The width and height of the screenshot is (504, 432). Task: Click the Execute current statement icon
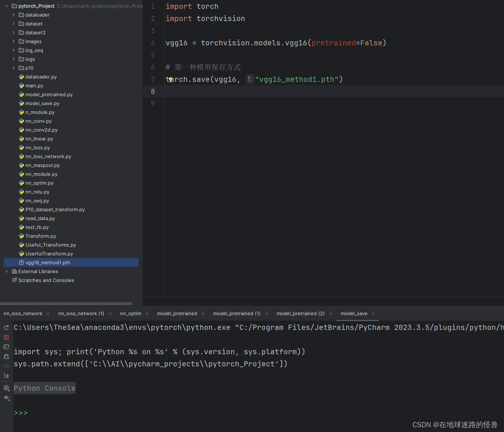6,347
